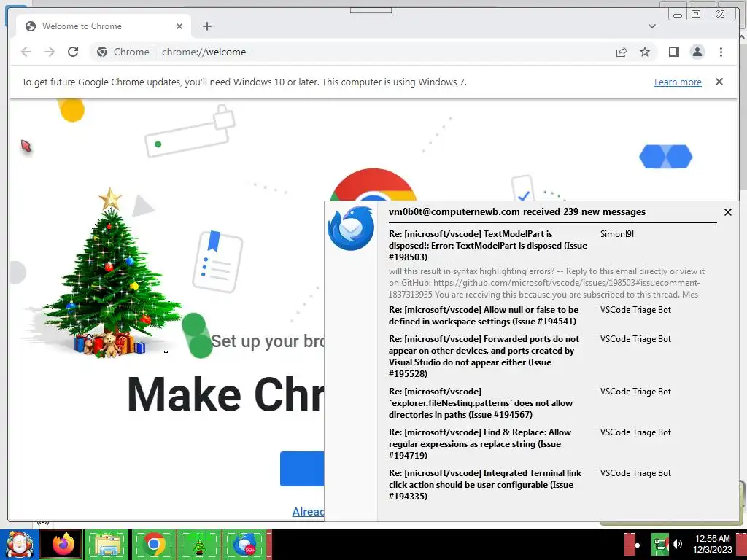Click the Thunderbird logo in the notification
Screen dimensions: 747x560
pyautogui.click(x=351, y=228)
